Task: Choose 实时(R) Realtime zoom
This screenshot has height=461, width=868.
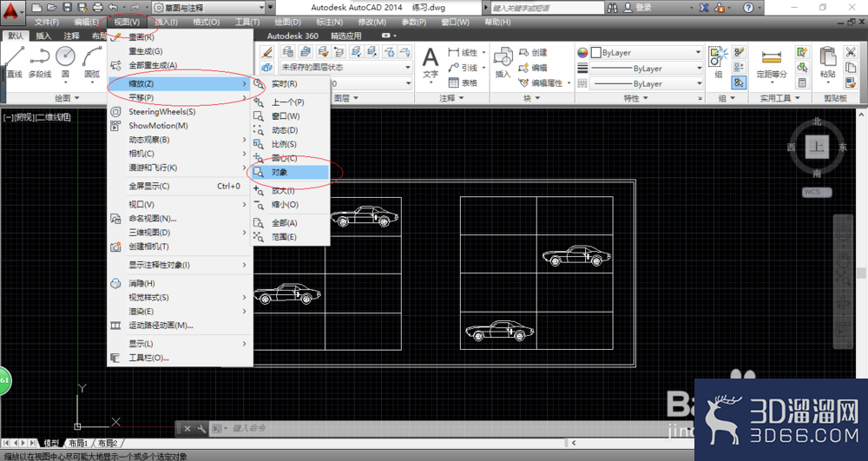Action: [291, 83]
